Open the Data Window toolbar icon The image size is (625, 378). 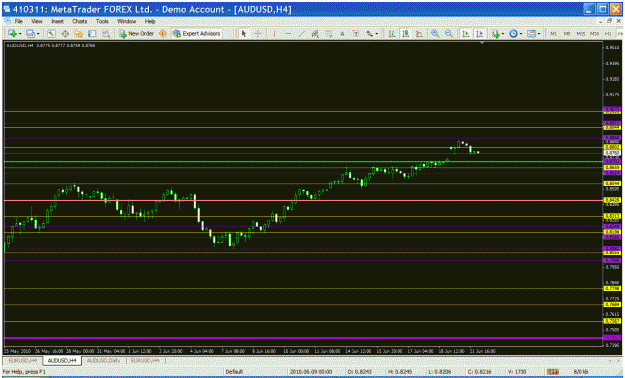pyautogui.click(x=65, y=34)
